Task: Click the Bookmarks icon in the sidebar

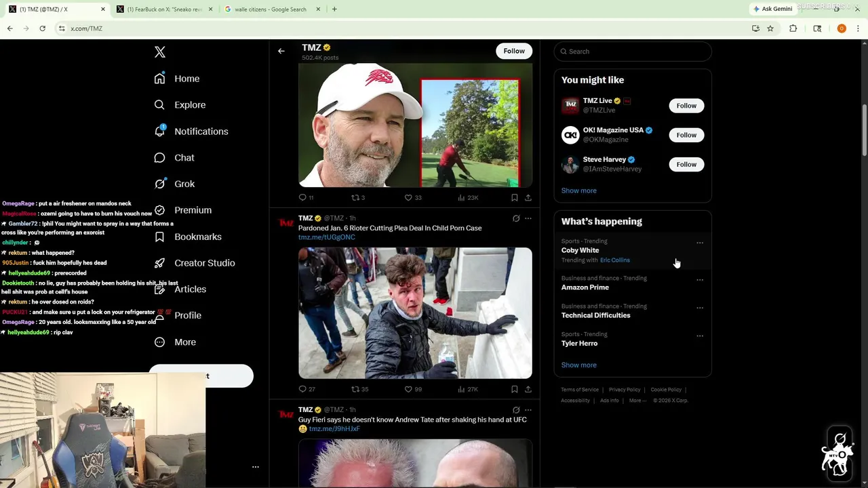Action: [x=159, y=237]
